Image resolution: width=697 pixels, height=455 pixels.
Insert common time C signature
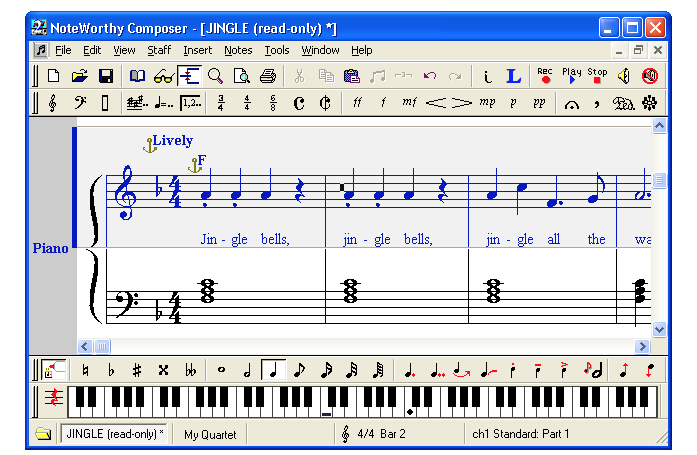pyautogui.click(x=299, y=103)
